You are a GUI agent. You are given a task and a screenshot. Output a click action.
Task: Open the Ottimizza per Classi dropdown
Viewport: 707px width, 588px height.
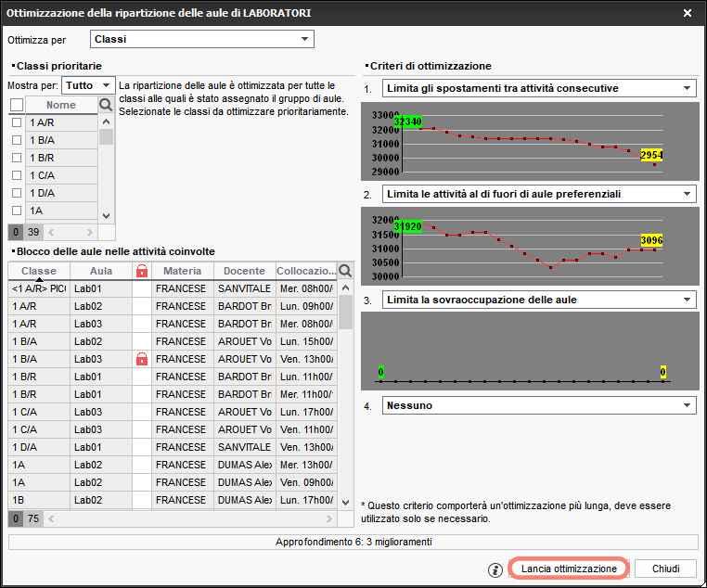point(202,39)
